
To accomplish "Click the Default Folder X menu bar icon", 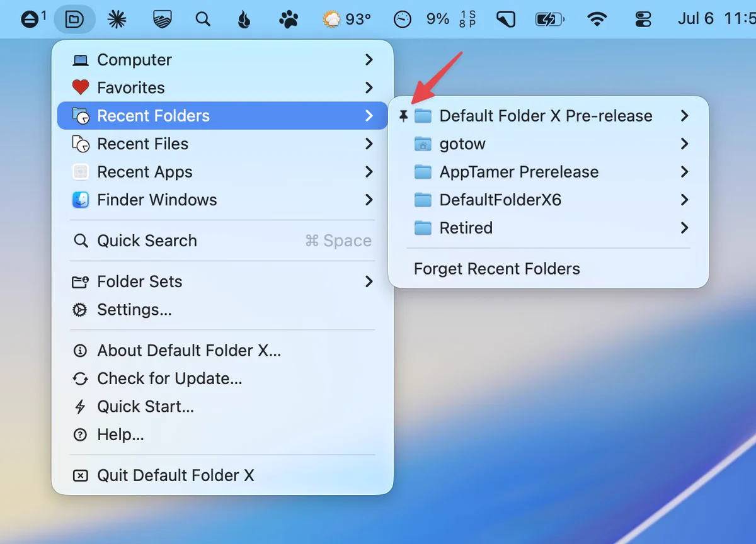I will 74,20.
